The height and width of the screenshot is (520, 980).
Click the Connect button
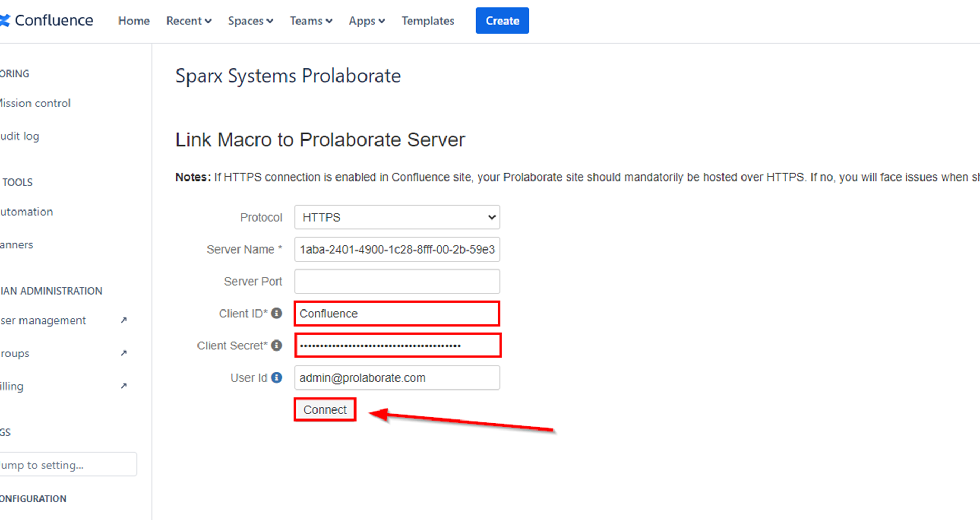tap(325, 409)
